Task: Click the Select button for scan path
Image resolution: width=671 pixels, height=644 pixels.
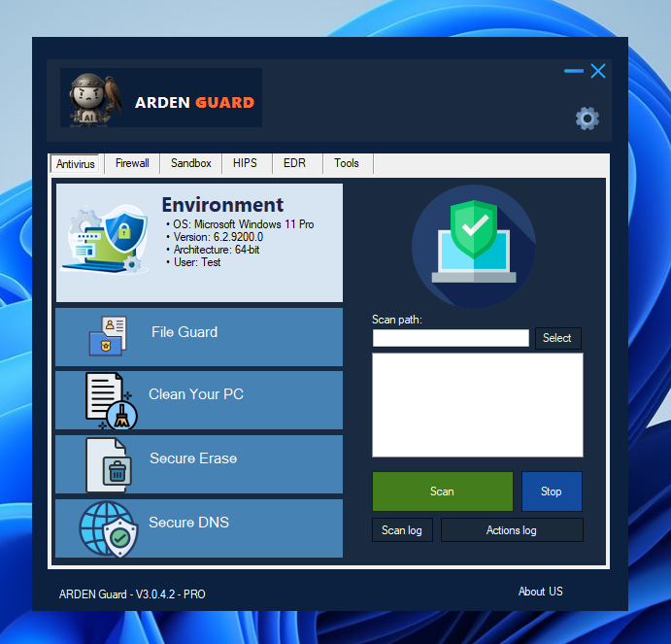Action: (x=558, y=338)
